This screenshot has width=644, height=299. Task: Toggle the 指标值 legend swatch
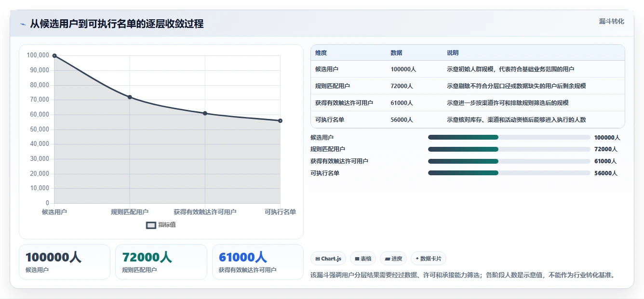[x=151, y=225]
